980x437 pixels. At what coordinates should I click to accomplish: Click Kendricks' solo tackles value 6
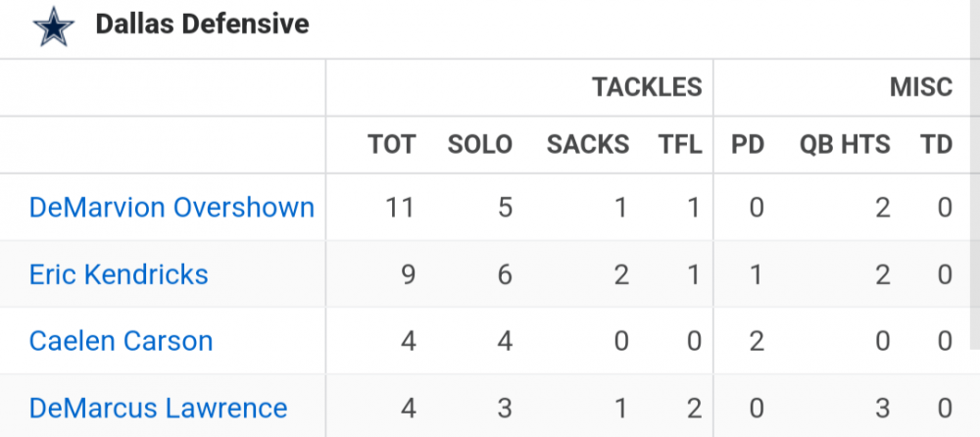pos(504,274)
